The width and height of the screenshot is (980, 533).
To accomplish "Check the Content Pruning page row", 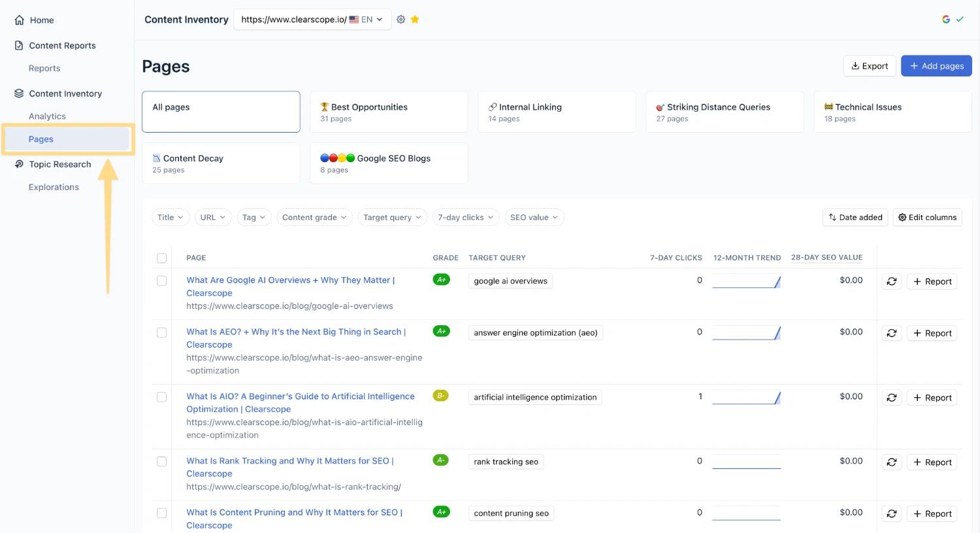I will 161,513.
